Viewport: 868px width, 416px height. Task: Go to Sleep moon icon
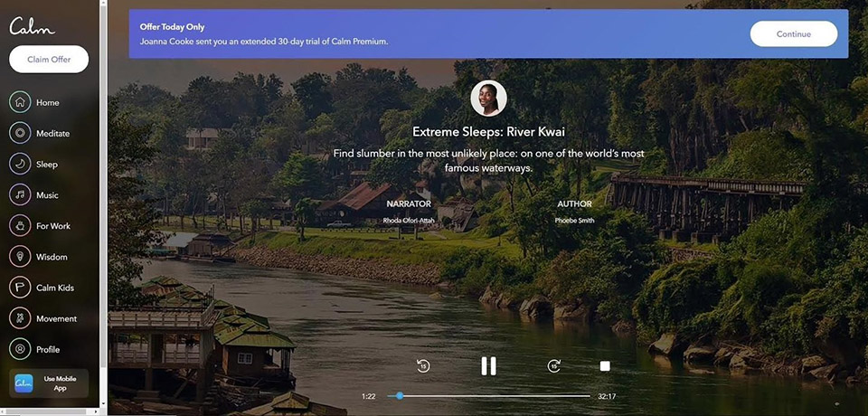point(20,165)
